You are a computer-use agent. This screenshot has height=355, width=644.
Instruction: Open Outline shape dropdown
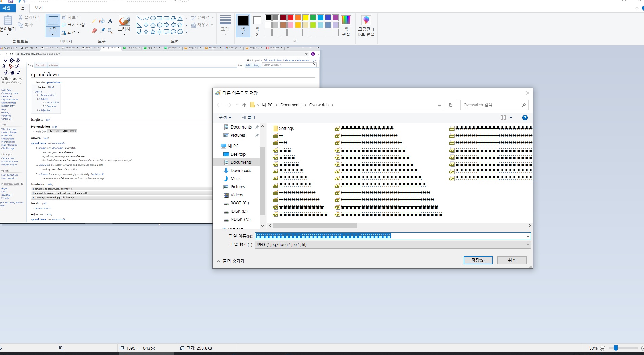tap(202, 17)
